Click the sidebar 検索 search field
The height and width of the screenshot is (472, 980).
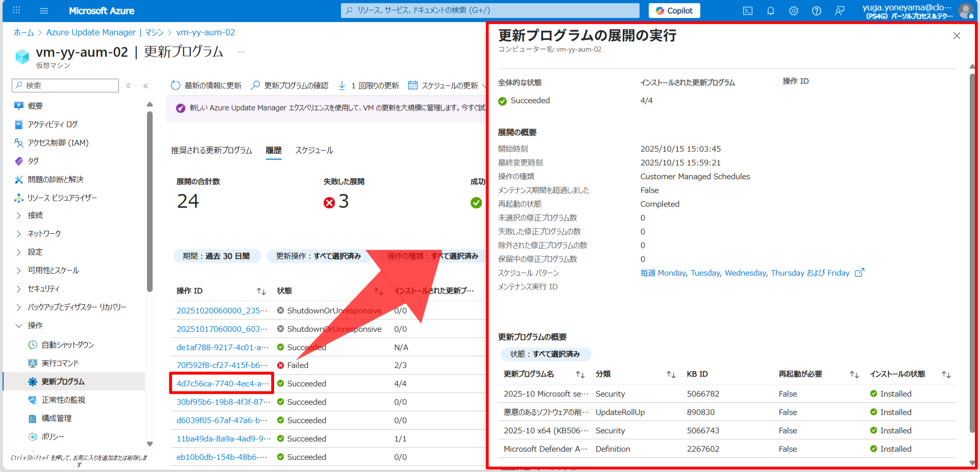(x=65, y=85)
